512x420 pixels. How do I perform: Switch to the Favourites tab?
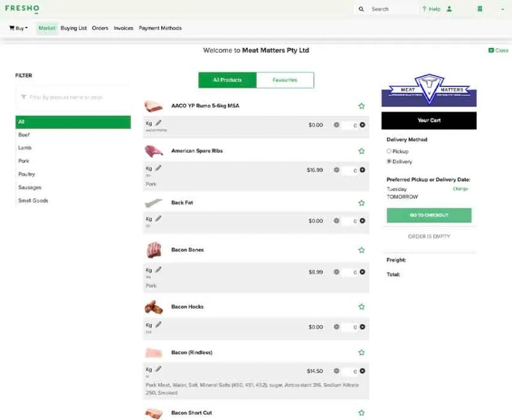pyautogui.click(x=285, y=80)
